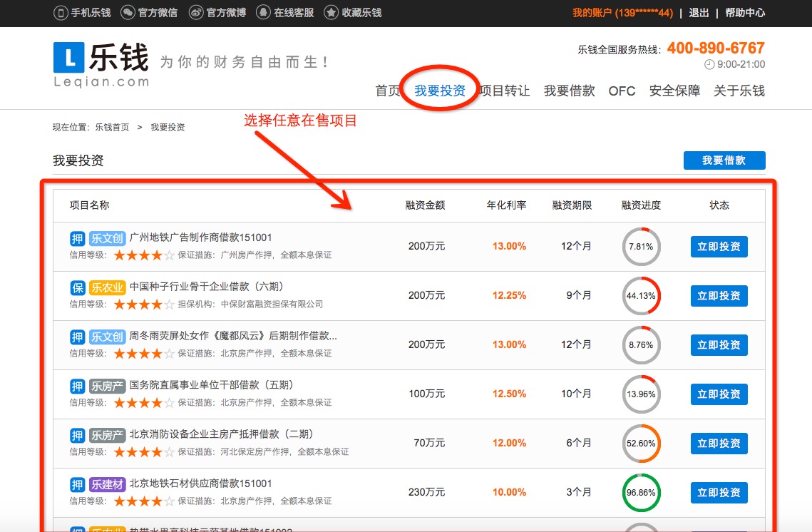Open the 关于乐钱 navigation item
Screen dimensions: 812x532
point(739,91)
